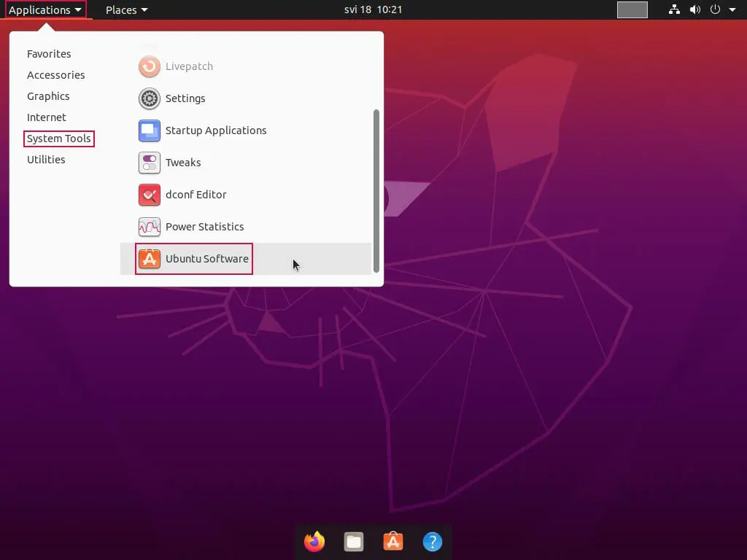Screen dimensions: 747x560
Task: Click the Settings gear icon
Action: (x=149, y=98)
